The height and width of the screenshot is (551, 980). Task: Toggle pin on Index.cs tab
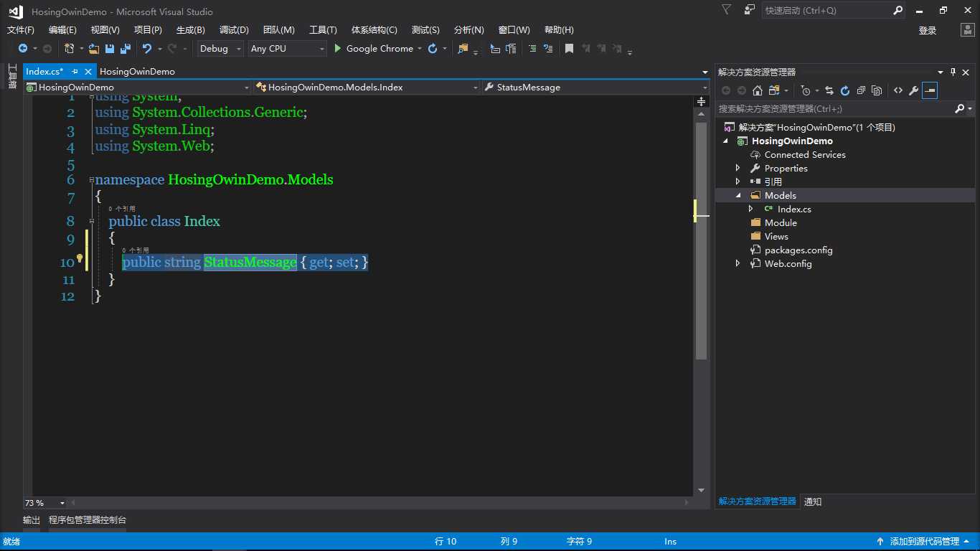(75, 72)
